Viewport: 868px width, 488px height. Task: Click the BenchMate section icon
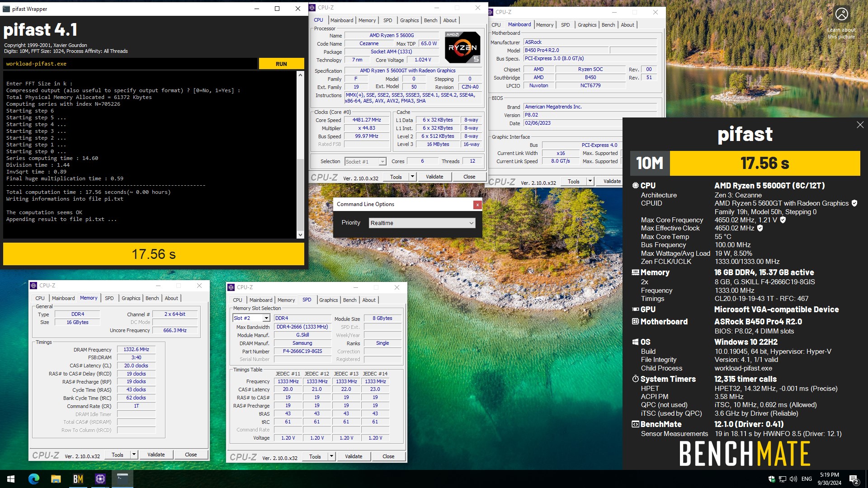(x=635, y=424)
